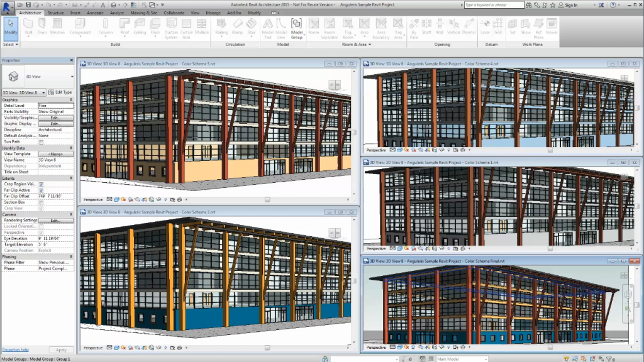Open the Annotate ribbon tab

coord(96,11)
